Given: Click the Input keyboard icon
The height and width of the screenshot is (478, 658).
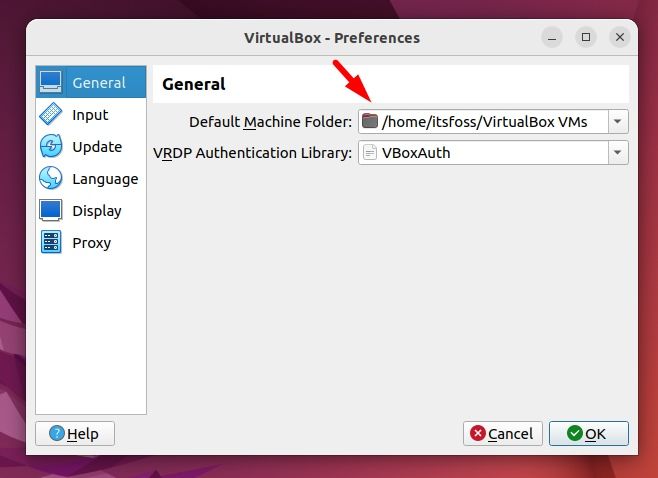Looking at the screenshot, I should (x=51, y=114).
